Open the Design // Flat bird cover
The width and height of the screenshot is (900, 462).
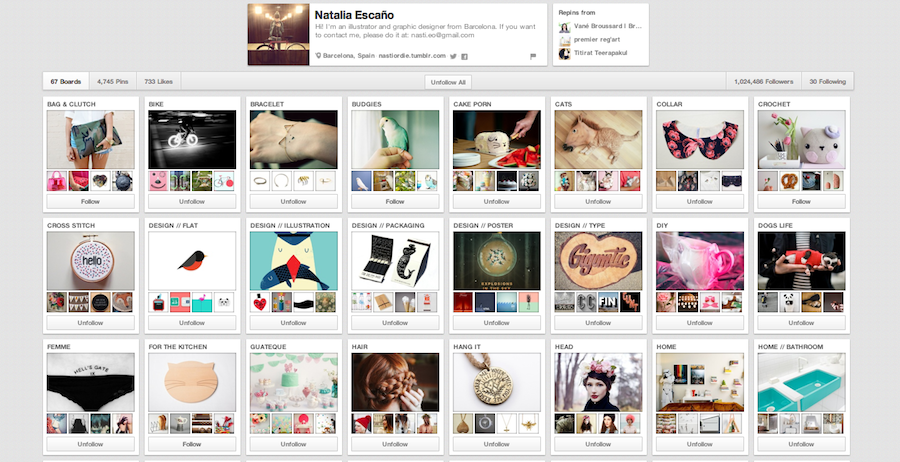[192, 260]
